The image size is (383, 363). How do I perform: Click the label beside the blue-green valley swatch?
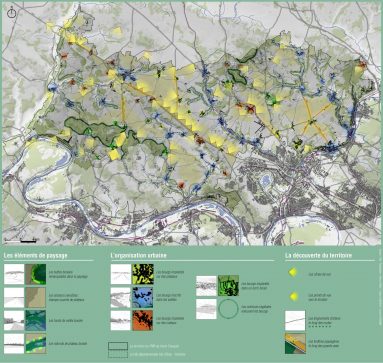66,321
